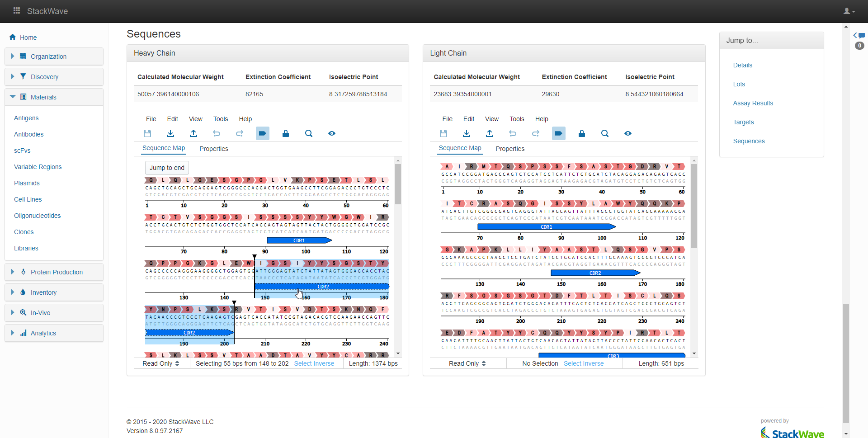
Task: Click Light Chain search magnifier icon
Action: coord(605,133)
